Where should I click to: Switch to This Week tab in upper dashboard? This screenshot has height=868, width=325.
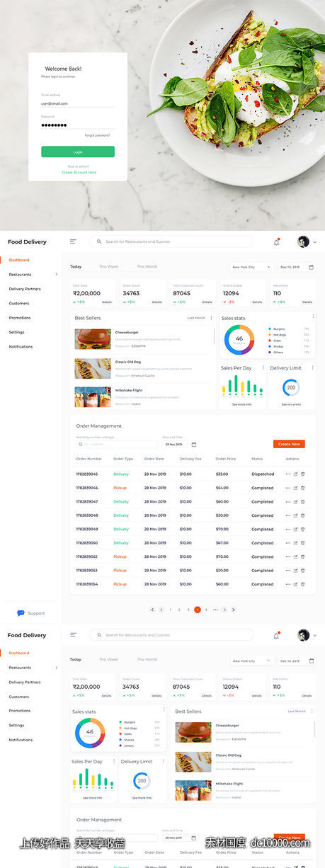point(108,267)
